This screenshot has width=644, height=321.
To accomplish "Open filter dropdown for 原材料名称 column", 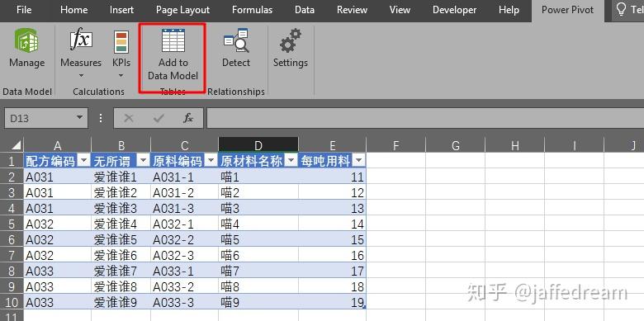I will click(x=291, y=161).
